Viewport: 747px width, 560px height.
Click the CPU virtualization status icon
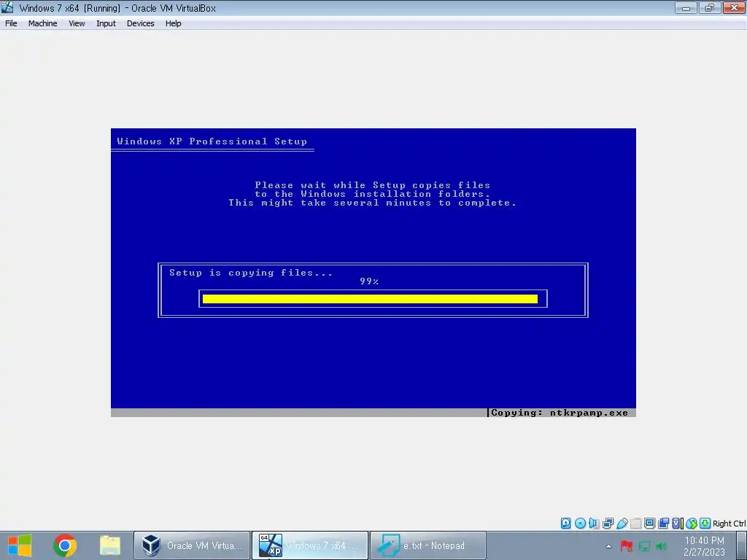pyautogui.click(x=678, y=524)
